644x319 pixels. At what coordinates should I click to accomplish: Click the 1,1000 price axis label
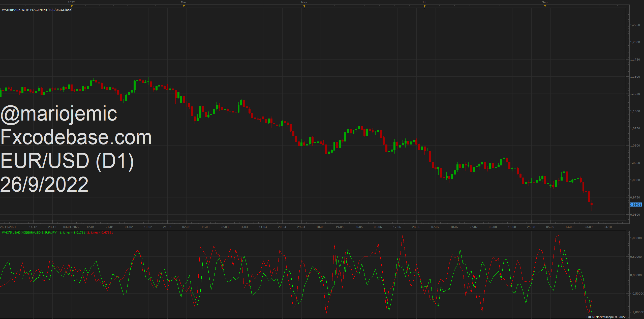click(x=635, y=111)
